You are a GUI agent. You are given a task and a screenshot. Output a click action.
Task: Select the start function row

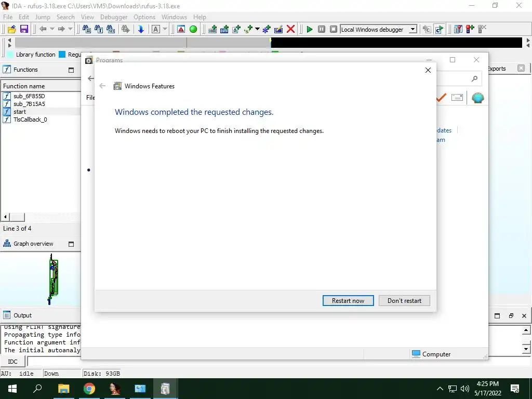pos(41,112)
